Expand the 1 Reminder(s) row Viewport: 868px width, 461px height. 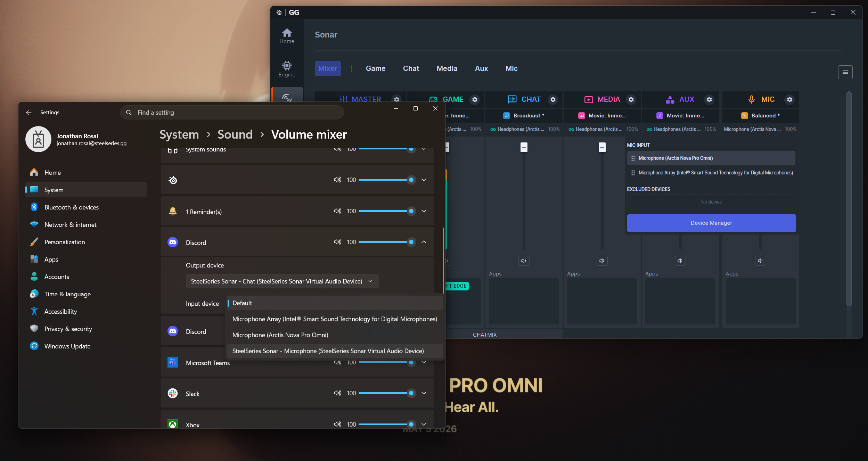click(x=424, y=211)
